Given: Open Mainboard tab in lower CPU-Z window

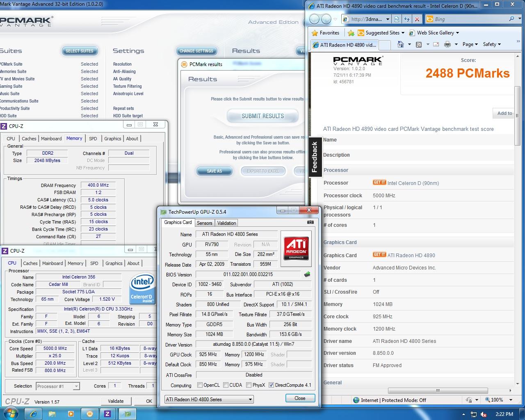Looking at the screenshot, I should 52,263.
